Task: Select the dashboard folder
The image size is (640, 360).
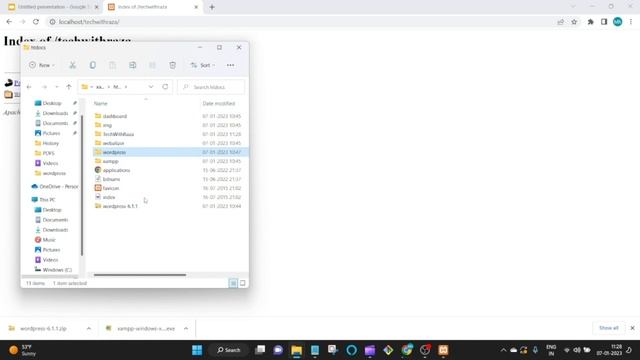Action: pyautogui.click(x=115, y=116)
